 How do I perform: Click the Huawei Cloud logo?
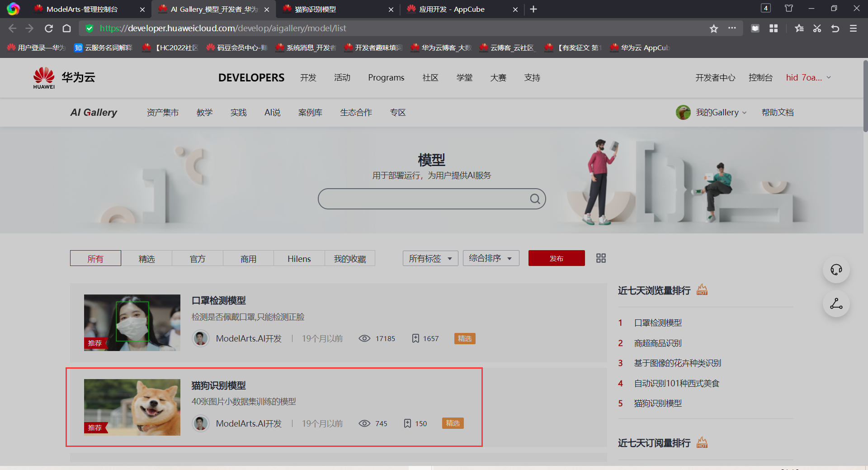click(64, 78)
